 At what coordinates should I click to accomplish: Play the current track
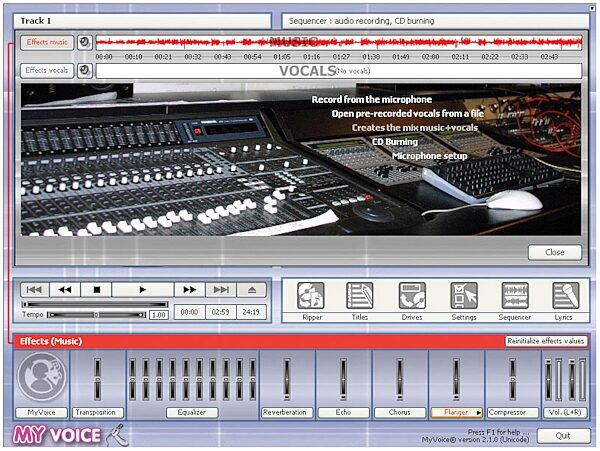click(x=143, y=290)
